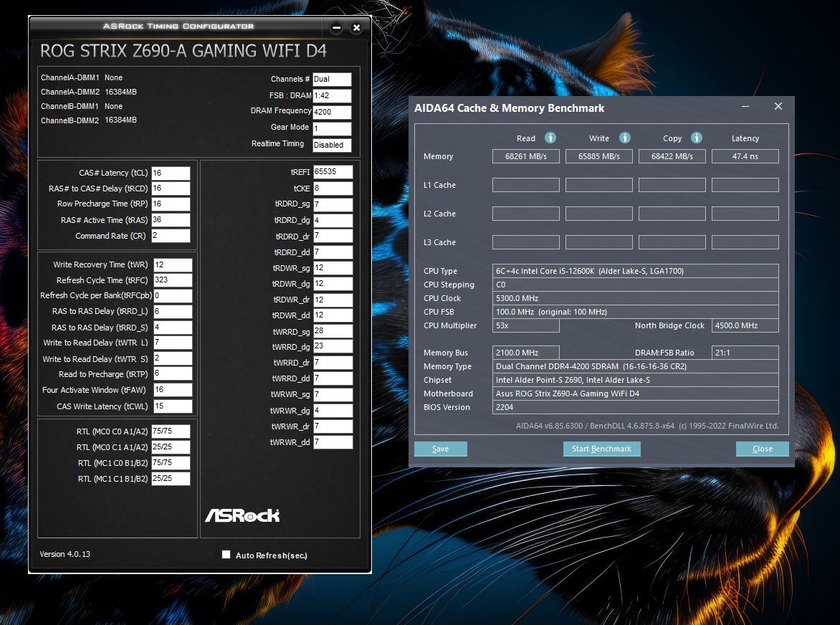This screenshot has height=625, width=840.
Task: Click the Read to Precharge (tRTP) field
Action: 173,374
